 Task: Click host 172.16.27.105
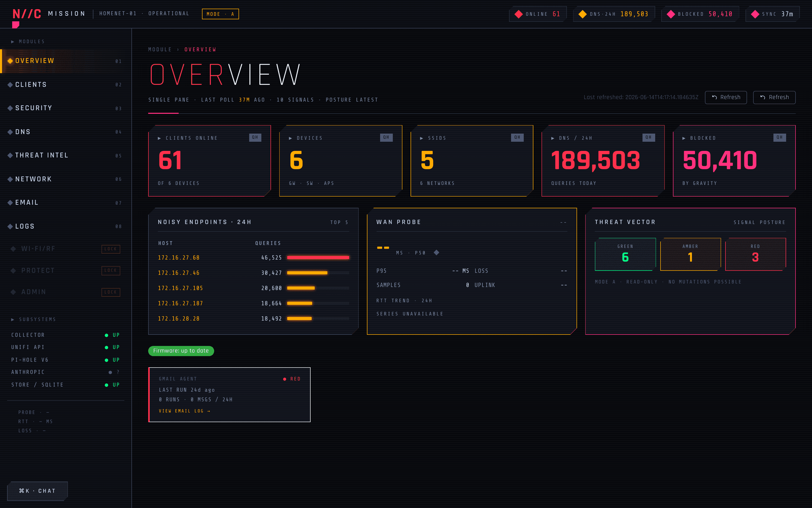pos(180,288)
